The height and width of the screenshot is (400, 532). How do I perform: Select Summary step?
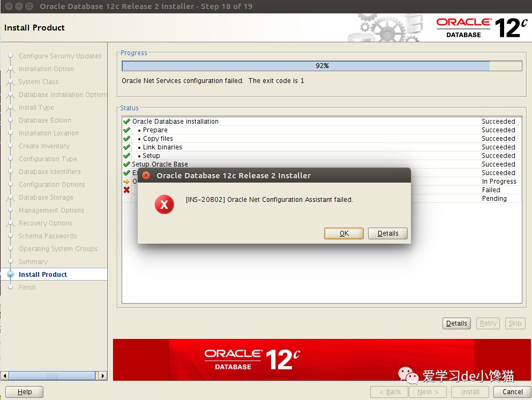click(x=33, y=262)
